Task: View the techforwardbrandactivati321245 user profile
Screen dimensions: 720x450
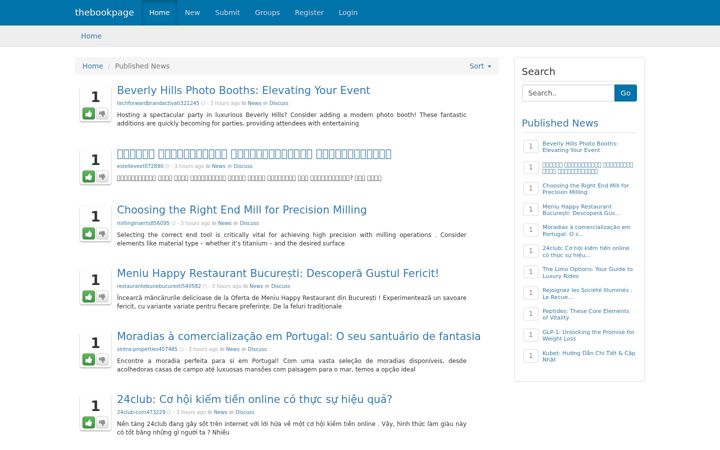Action: tap(158, 103)
